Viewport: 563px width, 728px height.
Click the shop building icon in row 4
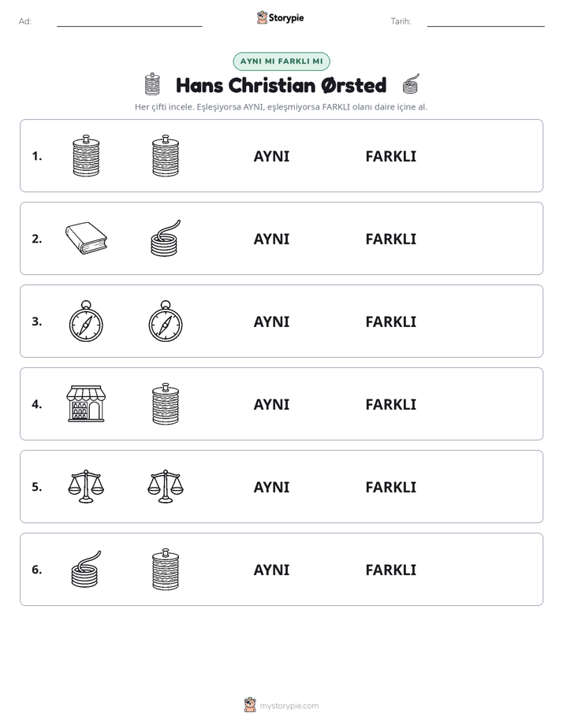[x=86, y=403]
